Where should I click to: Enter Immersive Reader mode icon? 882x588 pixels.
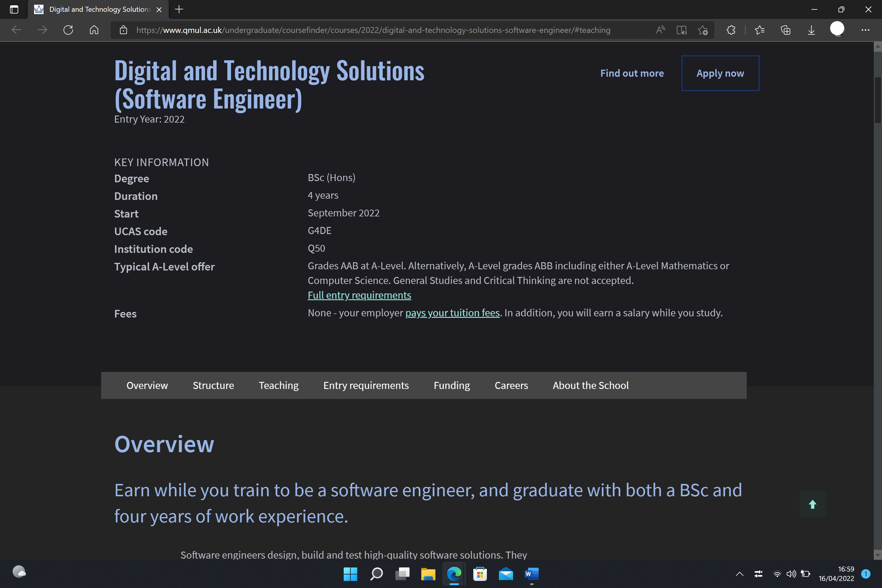pos(681,30)
